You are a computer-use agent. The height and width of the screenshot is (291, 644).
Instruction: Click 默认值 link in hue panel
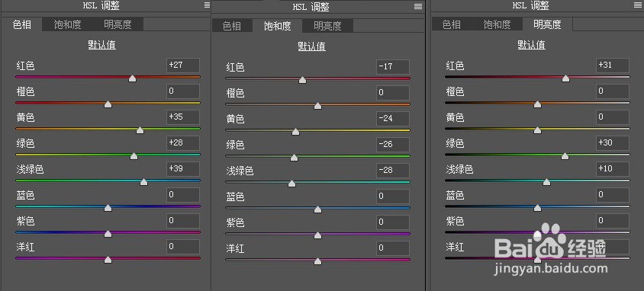coord(101,45)
